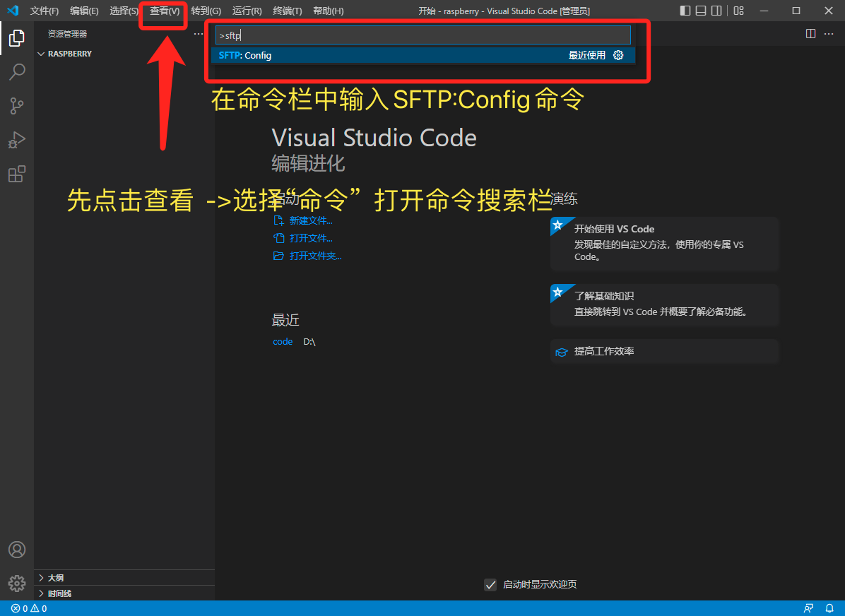Minimize the VS Code window
Viewport: 845px width, 616px height.
(x=764, y=11)
